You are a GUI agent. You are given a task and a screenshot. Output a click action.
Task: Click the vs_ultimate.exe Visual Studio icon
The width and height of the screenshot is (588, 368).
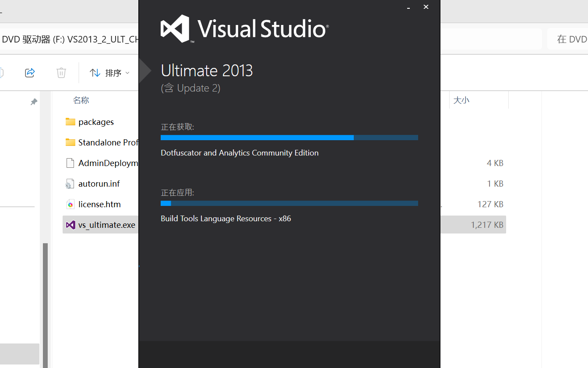coord(70,225)
